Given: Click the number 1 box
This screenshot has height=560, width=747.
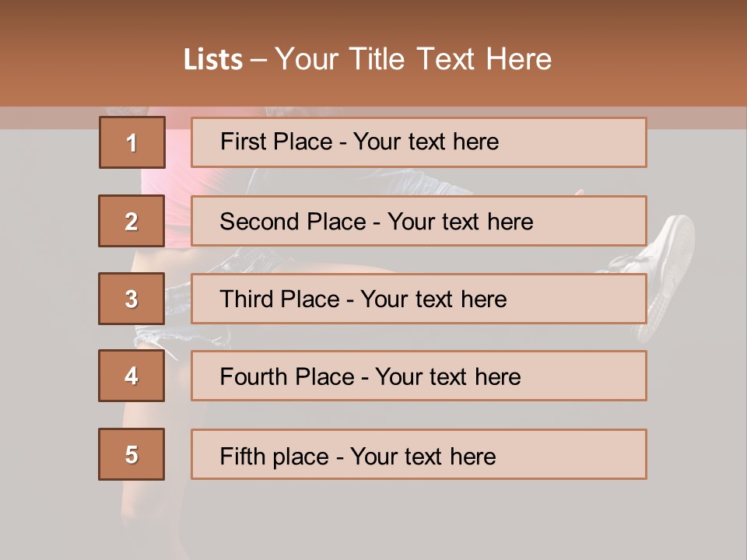Looking at the screenshot, I should pyautogui.click(x=132, y=142).
